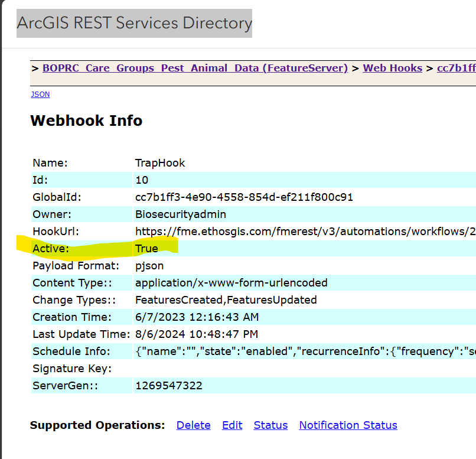Open the Status operation link
Image resolution: width=476 pixels, height=459 pixels.
coord(270,425)
